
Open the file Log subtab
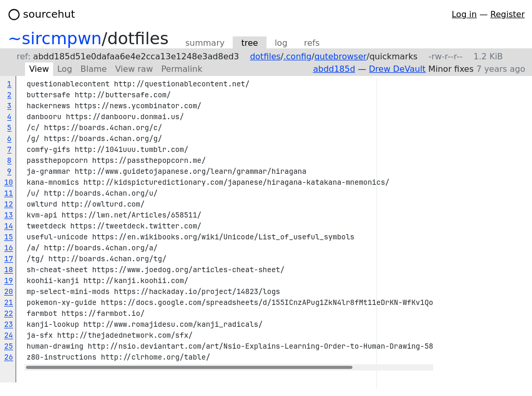tap(65, 69)
